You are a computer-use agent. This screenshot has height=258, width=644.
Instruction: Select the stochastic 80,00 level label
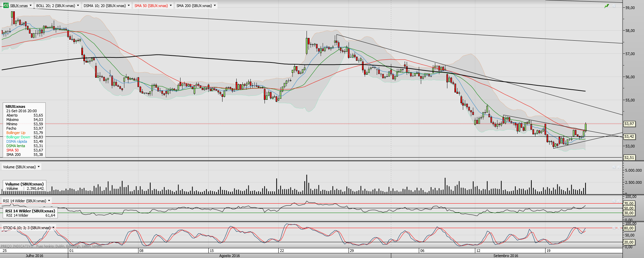pos(629,228)
